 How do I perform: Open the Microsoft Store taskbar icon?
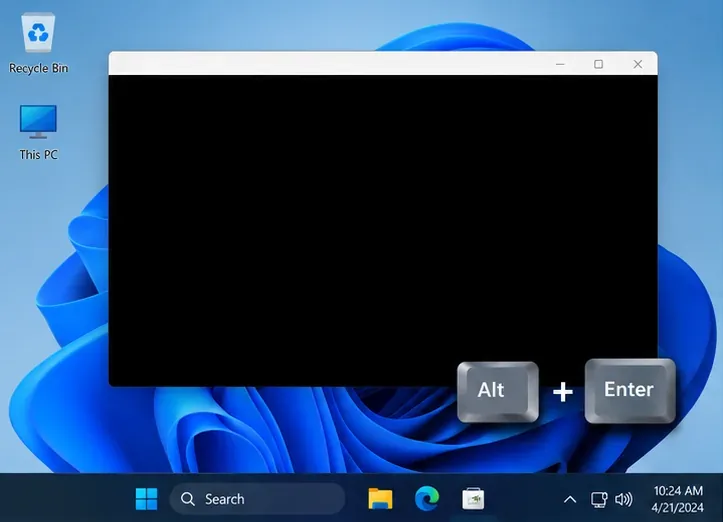tap(473, 499)
